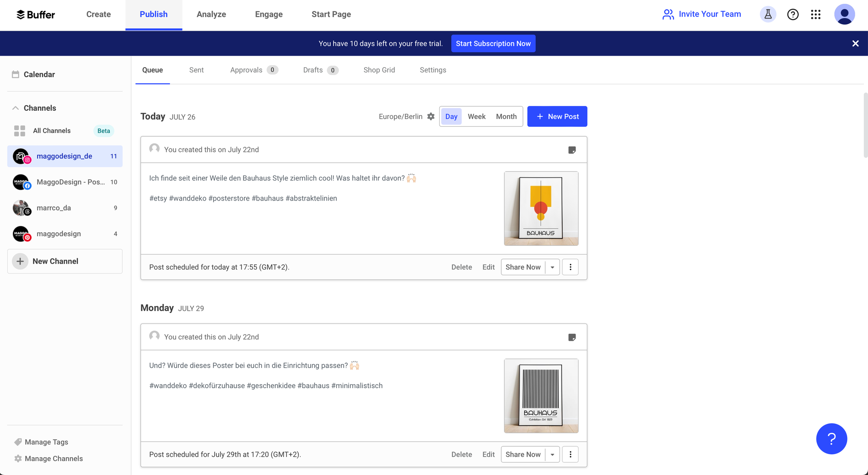Share Now the Bauhaus Style post

pos(523,267)
